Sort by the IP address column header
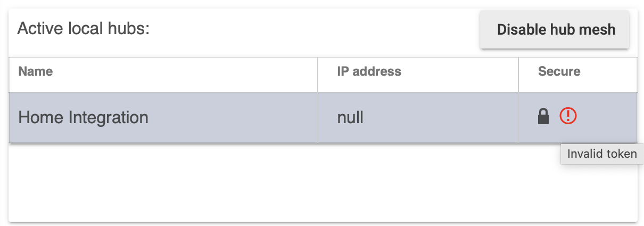The width and height of the screenshot is (644, 226). [x=369, y=71]
